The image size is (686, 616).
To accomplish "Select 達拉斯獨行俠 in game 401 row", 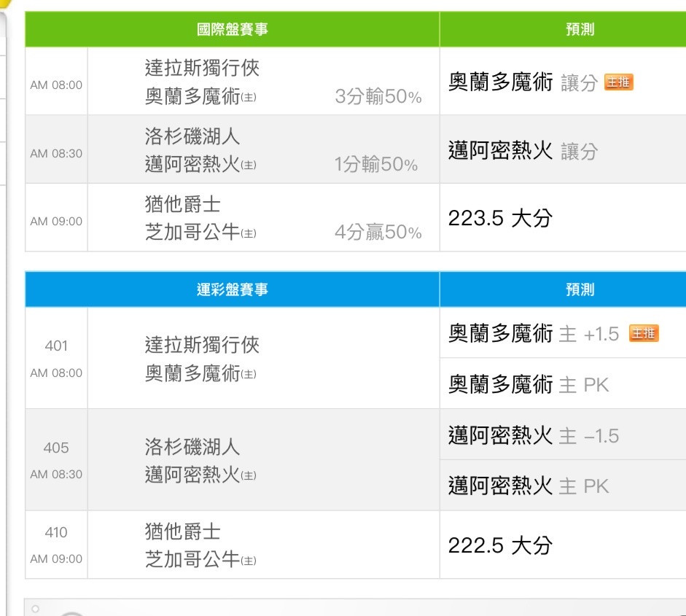I will (202, 345).
